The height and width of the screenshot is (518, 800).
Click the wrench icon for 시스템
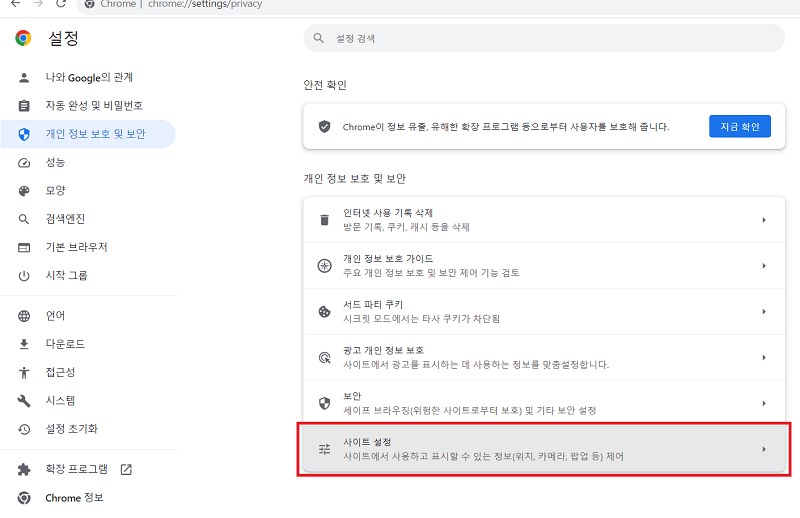click(x=24, y=401)
